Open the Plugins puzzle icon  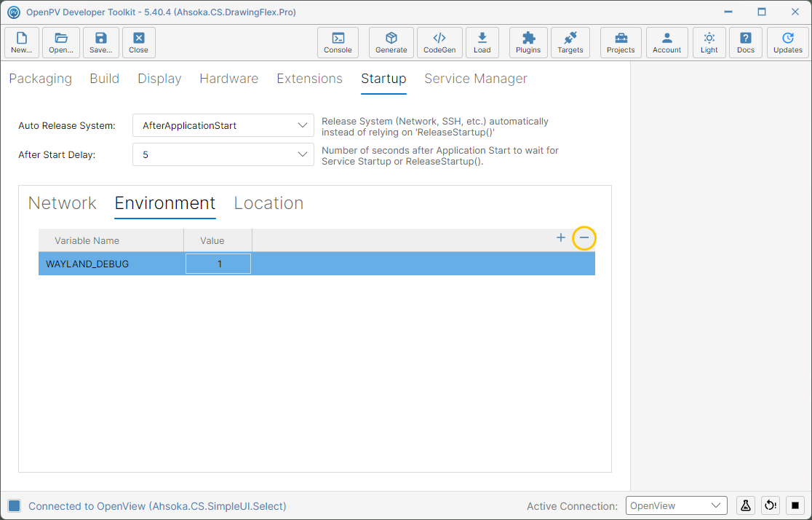528,42
